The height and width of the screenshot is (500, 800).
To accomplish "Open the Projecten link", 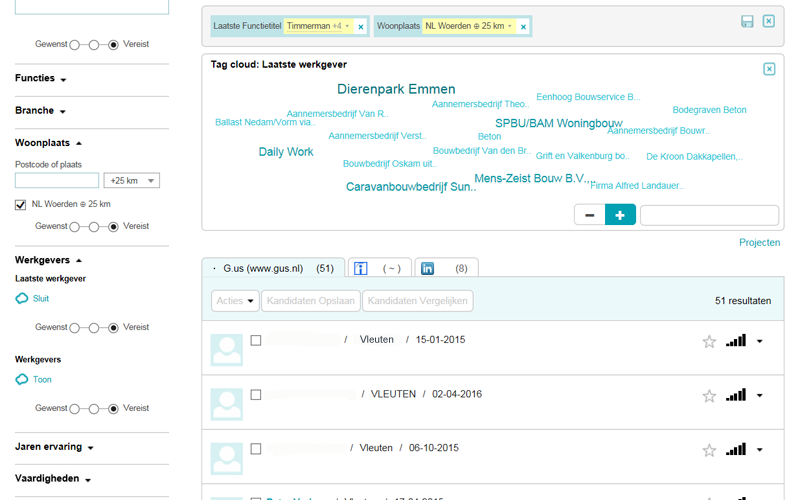I will pyautogui.click(x=759, y=243).
